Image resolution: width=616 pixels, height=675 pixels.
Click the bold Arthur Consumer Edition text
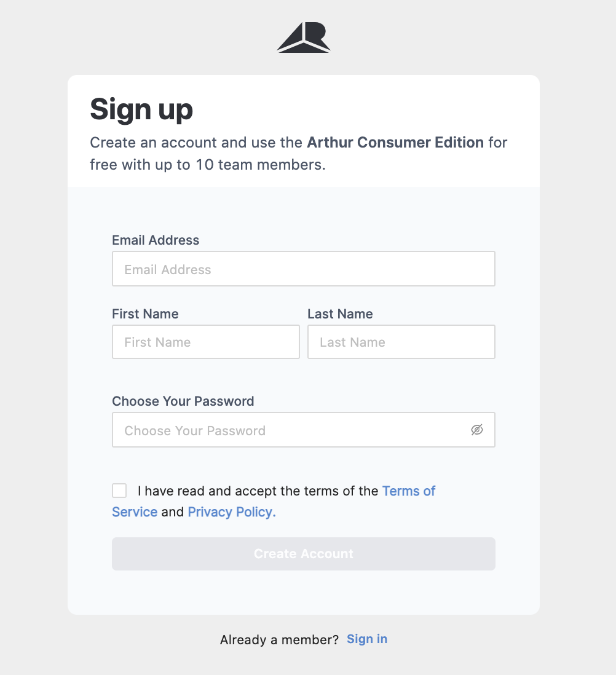click(395, 143)
